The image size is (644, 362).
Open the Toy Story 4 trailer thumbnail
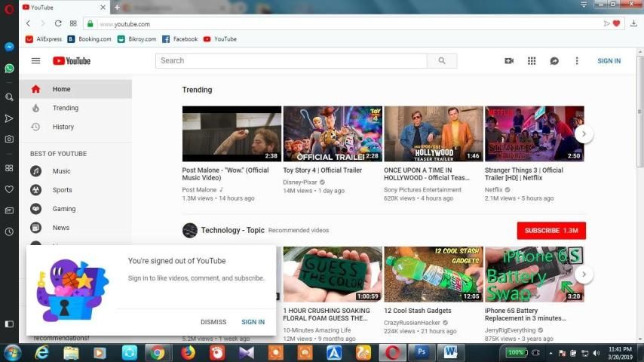pyautogui.click(x=333, y=133)
